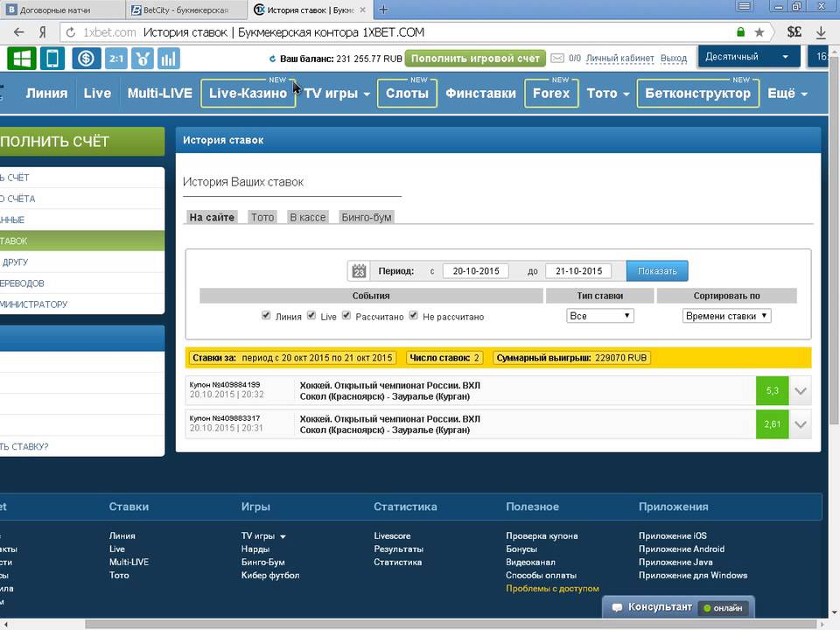Open the Live-Казино section
840x630 pixels.
(x=248, y=94)
